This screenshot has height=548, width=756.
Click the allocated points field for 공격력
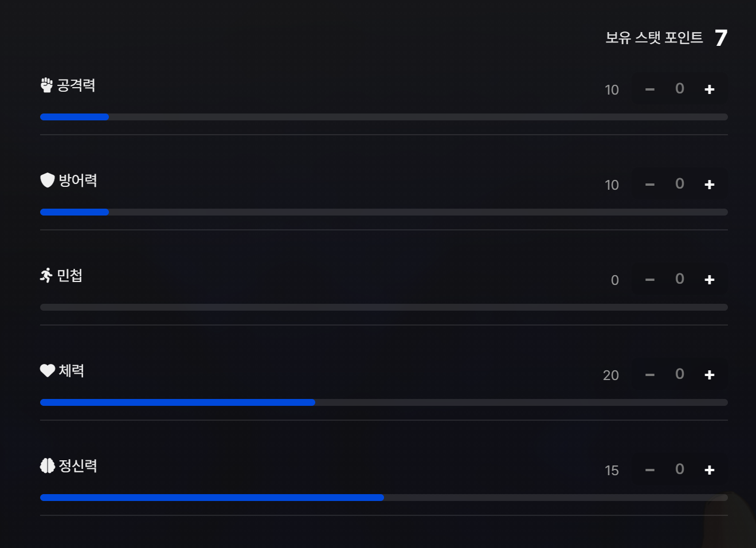click(679, 89)
